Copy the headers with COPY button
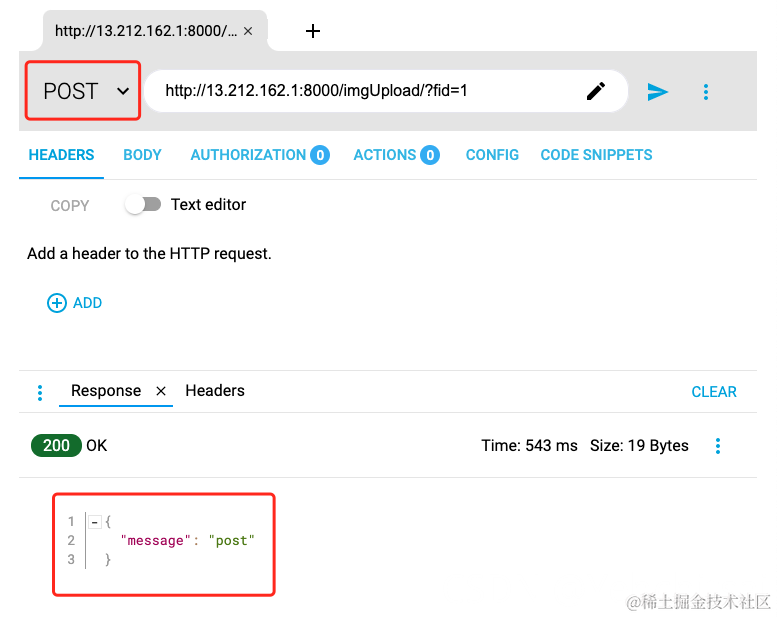 (70, 205)
